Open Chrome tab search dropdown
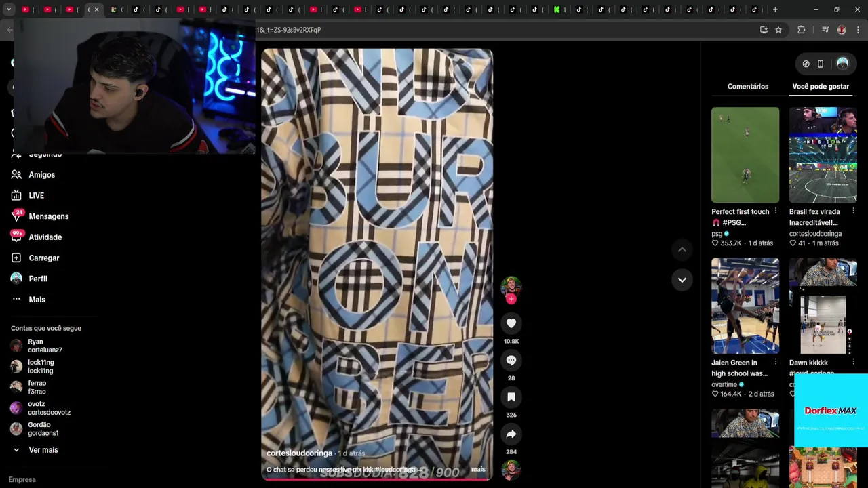868x488 pixels. pos(9,9)
